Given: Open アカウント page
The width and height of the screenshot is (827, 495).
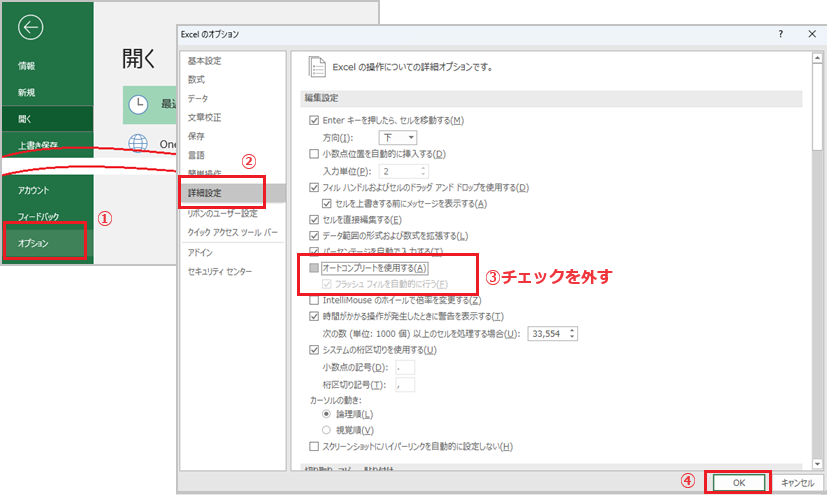Looking at the screenshot, I should [33, 190].
